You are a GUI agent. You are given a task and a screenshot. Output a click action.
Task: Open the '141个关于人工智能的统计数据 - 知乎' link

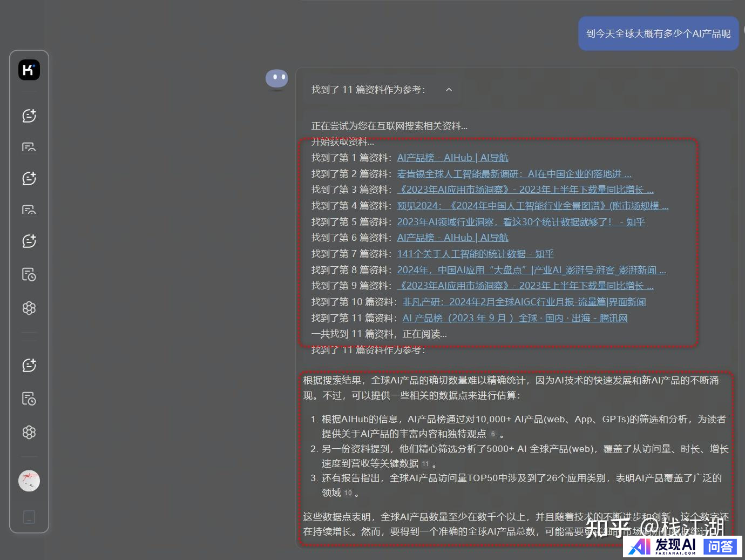point(475,254)
